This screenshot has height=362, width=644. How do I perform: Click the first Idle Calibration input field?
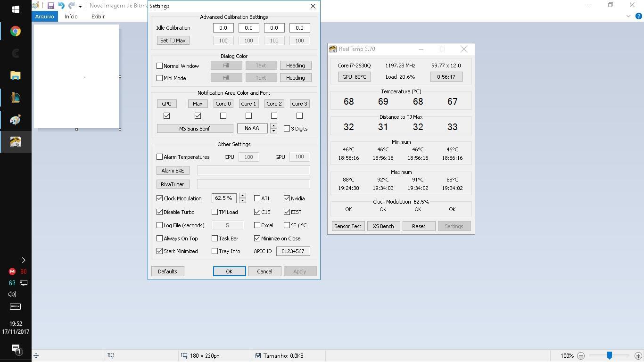[223, 28]
